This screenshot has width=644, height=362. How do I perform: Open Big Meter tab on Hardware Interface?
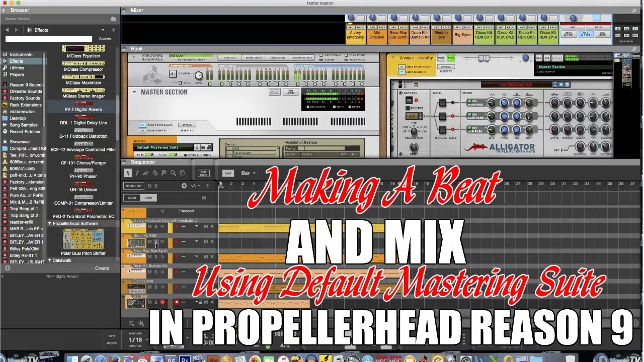(277, 58)
